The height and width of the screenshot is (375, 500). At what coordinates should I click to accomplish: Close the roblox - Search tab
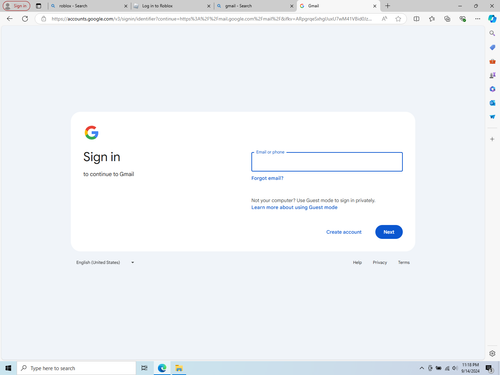pyautogui.click(x=126, y=6)
